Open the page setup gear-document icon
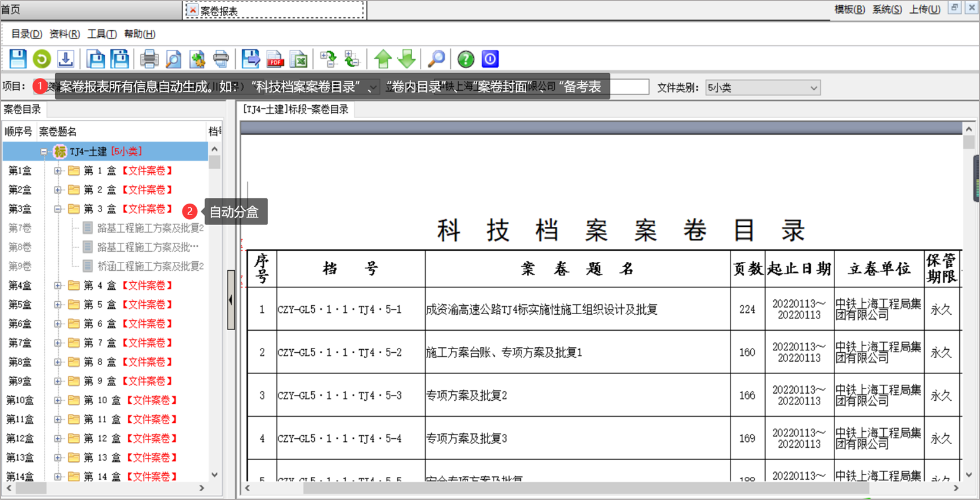This screenshot has width=980, height=500. pyautogui.click(x=197, y=59)
